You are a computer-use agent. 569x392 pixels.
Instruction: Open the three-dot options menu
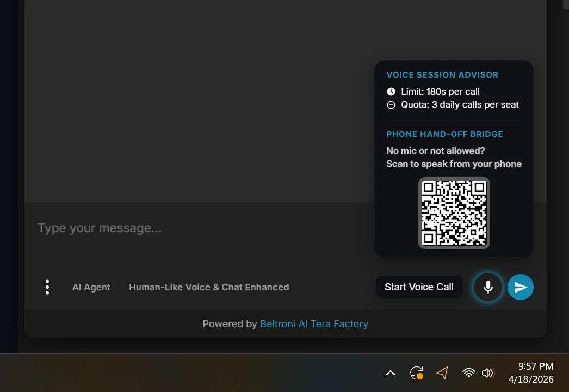pyautogui.click(x=47, y=287)
